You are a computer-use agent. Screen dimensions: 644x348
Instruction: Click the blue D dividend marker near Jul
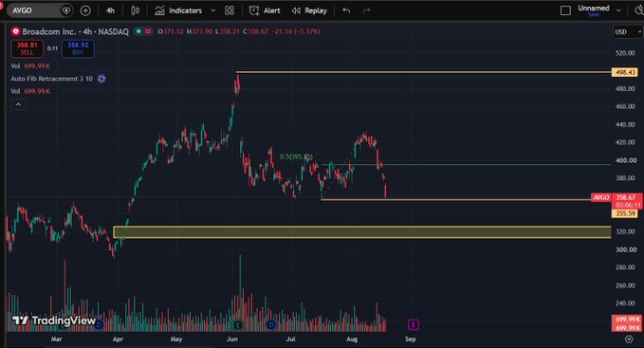point(271,325)
